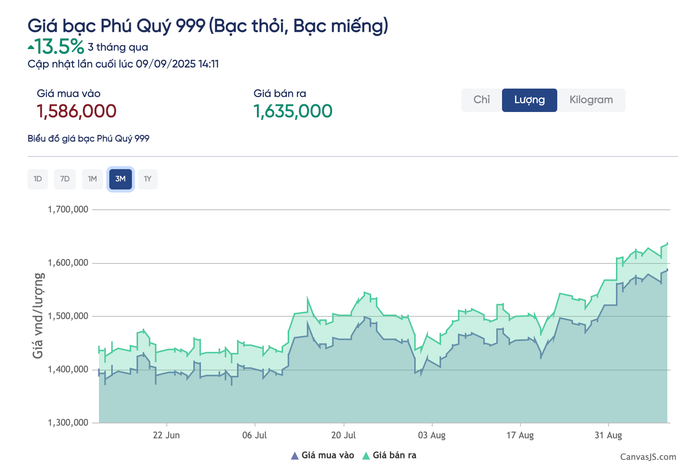Click the Giá bán ra price label
The width and height of the screenshot is (698, 474).
point(280,93)
